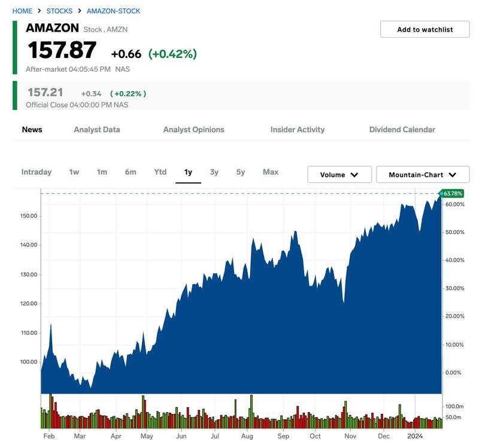479x448 pixels.
Task: Click the 63.78% current value marker
Action: pyautogui.click(x=451, y=193)
